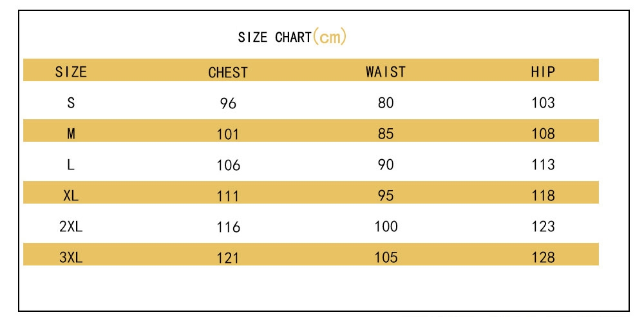
Task: Click the hip value 128
Action: (543, 257)
